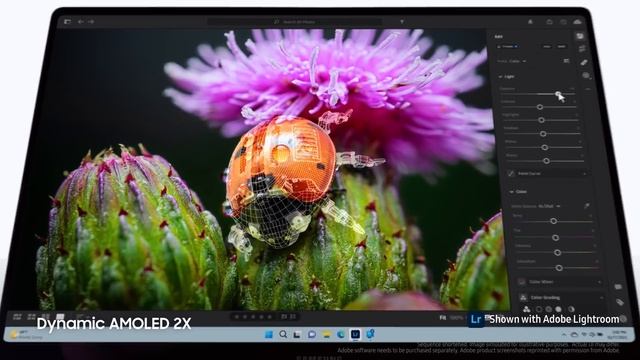This screenshot has width=640, height=360.
Task: Select the global color grading wheel
Action: coord(571,309)
